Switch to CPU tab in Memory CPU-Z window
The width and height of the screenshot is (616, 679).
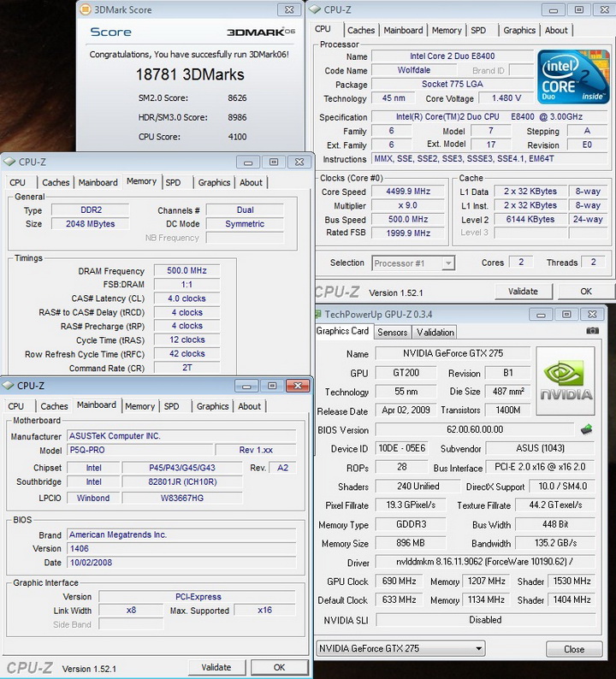click(x=17, y=183)
